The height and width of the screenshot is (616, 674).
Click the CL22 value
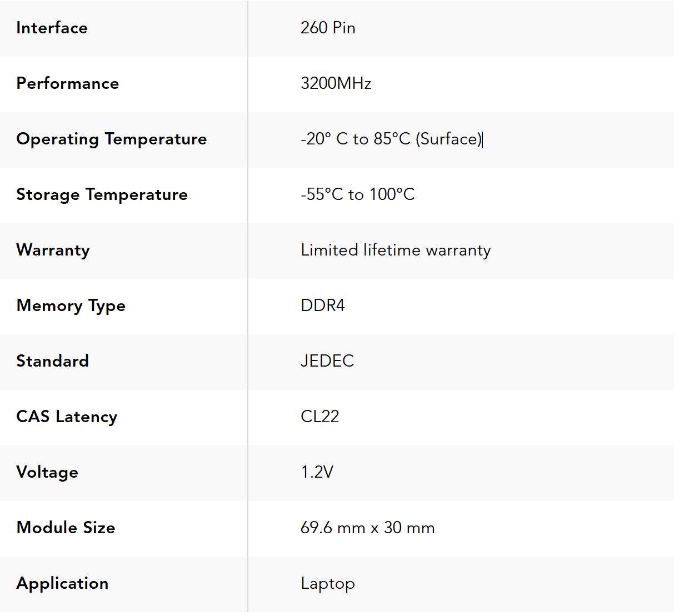click(x=319, y=417)
